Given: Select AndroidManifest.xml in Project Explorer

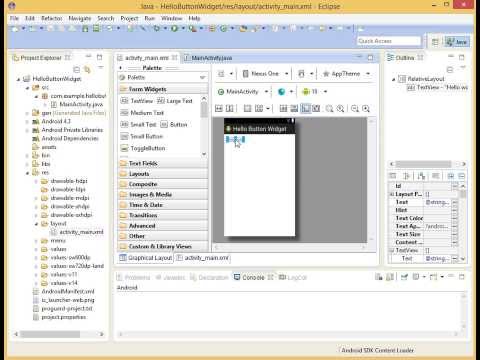Looking at the screenshot, I should pyautogui.click(x=64, y=291).
